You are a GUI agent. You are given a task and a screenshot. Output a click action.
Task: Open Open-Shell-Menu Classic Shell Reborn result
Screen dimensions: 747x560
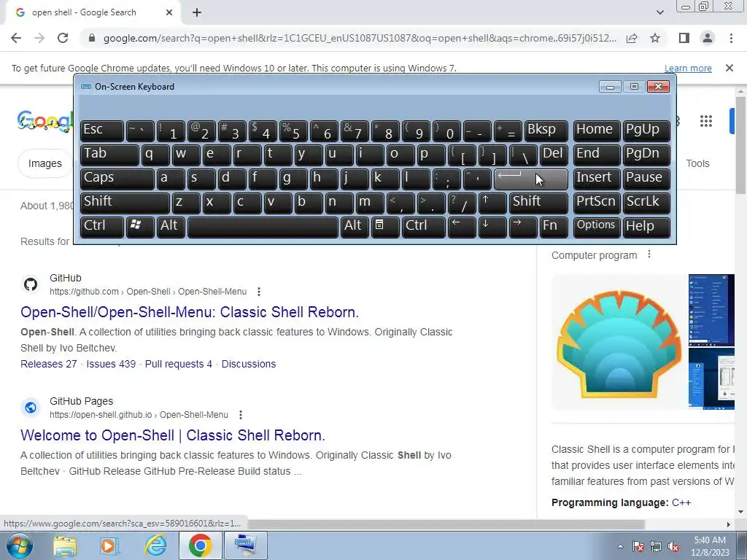tap(190, 312)
